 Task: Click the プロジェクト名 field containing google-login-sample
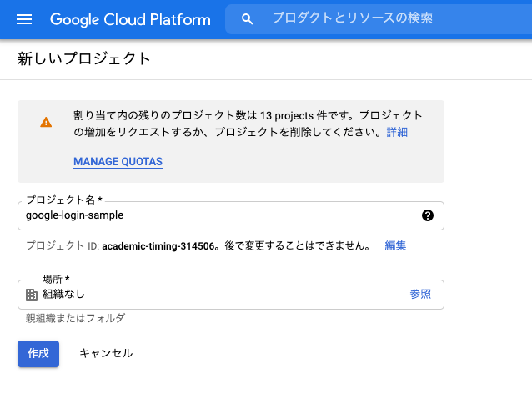[231, 215]
